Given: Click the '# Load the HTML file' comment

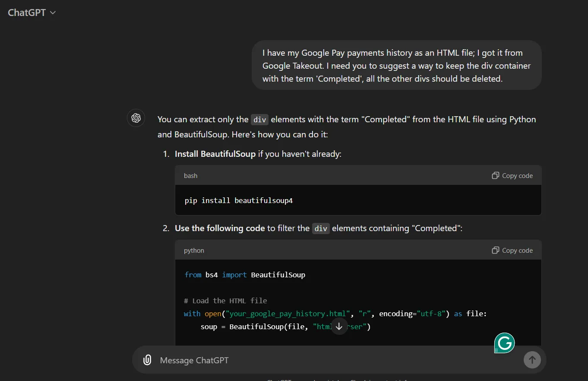Looking at the screenshot, I should [x=225, y=301].
